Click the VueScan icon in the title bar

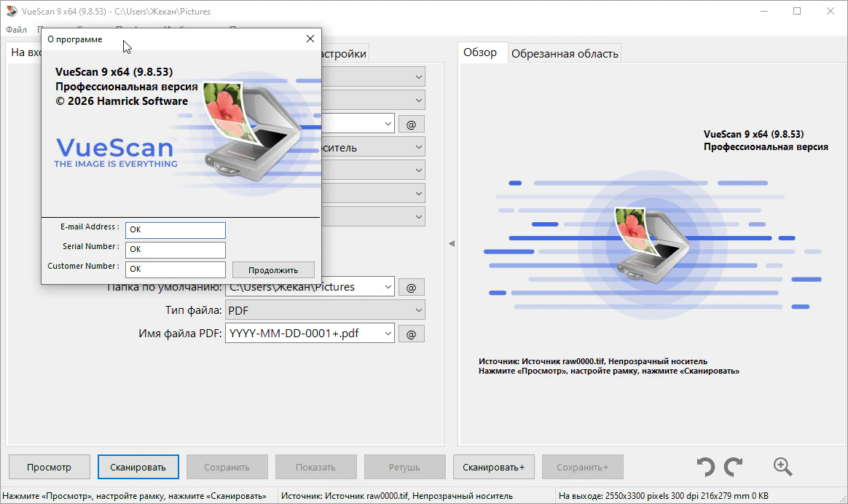click(12, 12)
